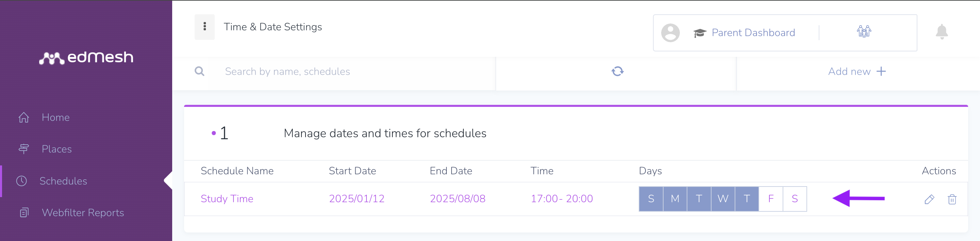Open the three-dot options menu
This screenshot has height=241, width=980.
coord(205,27)
